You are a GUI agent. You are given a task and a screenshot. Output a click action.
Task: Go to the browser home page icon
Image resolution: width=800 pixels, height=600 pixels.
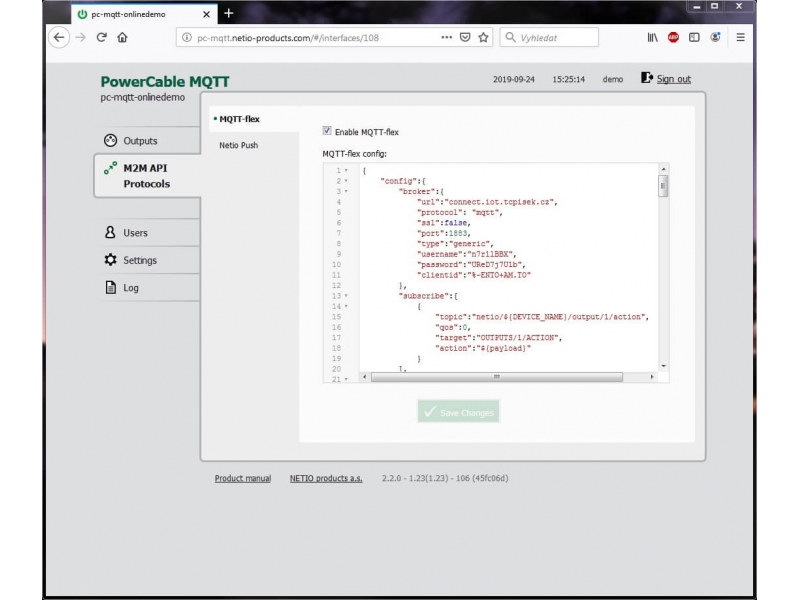tap(122, 37)
